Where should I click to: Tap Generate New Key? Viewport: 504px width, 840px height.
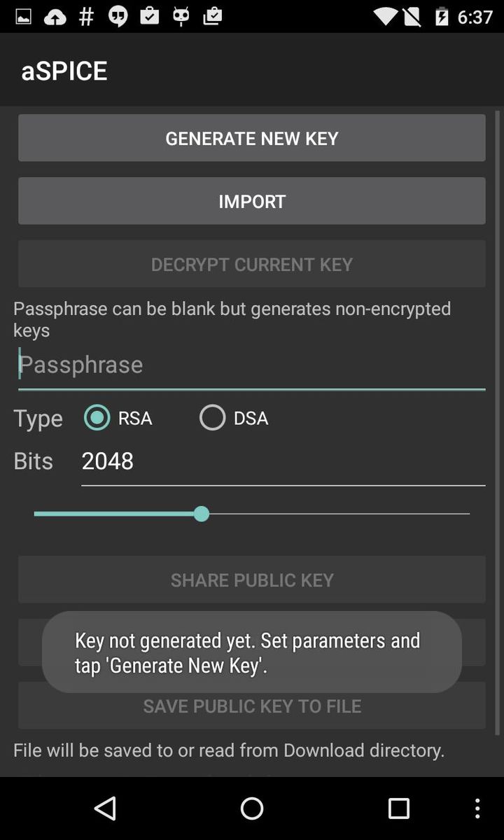pos(252,138)
